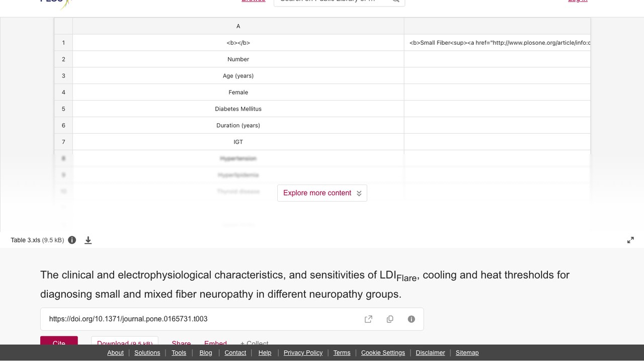Viewport: 644px width, 362px height.
Task: Open the Contact page link
Action: point(235,353)
